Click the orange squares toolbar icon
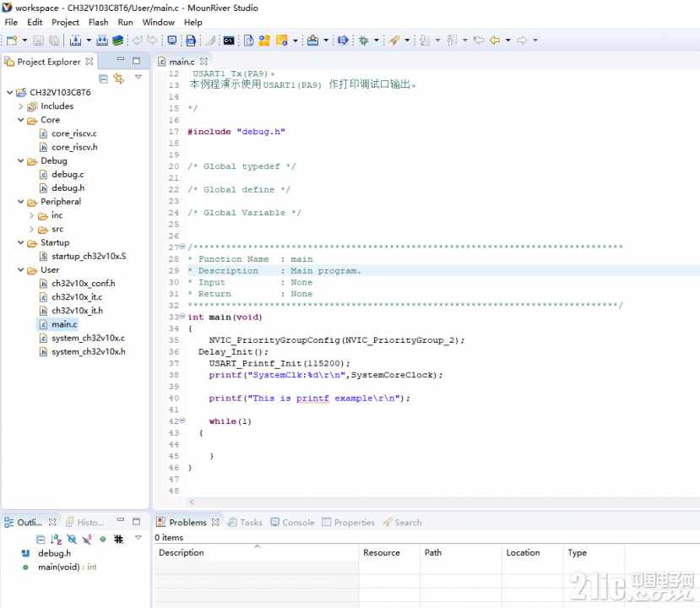The width and height of the screenshot is (700, 608). click(264, 41)
